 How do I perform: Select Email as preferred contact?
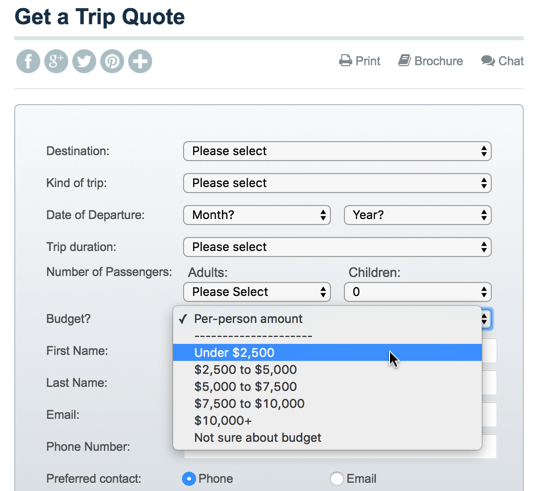coord(336,479)
